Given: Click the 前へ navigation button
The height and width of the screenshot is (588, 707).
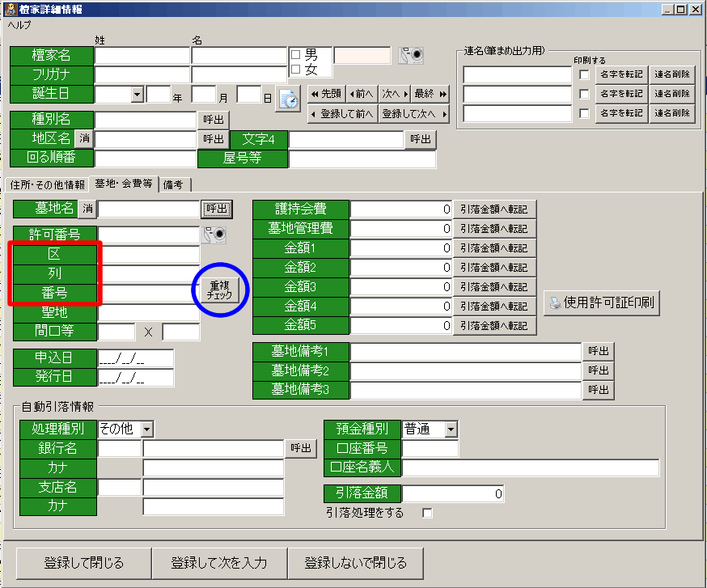Looking at the screenshot, I should pos(362,94).
